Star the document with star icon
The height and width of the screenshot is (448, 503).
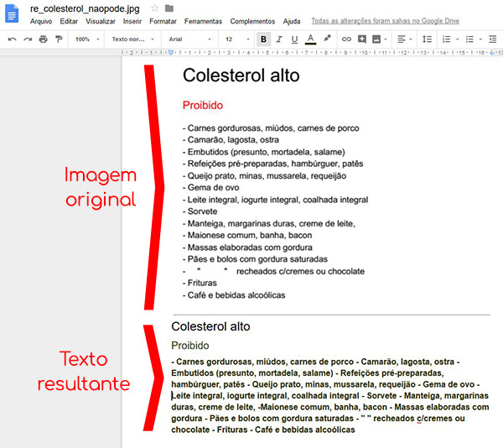[154, 8]
